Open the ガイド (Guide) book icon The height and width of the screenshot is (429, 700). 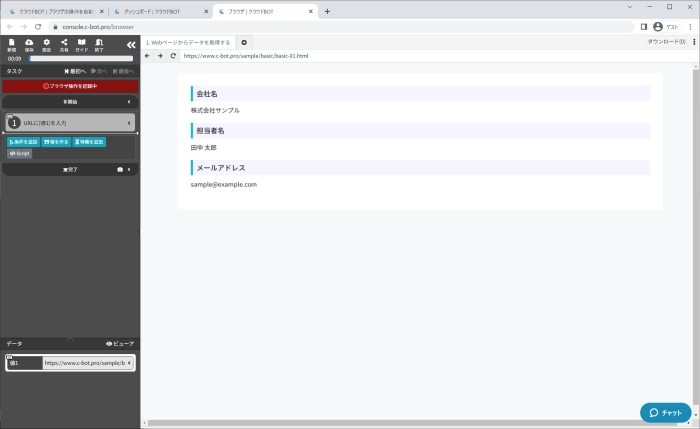(81, 44)
